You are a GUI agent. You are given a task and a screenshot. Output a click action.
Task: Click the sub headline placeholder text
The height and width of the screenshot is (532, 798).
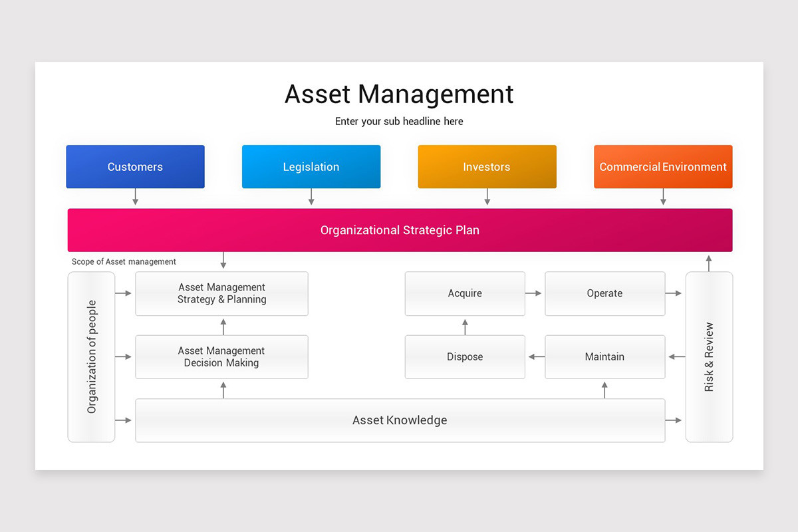click(x=398, y=121)
